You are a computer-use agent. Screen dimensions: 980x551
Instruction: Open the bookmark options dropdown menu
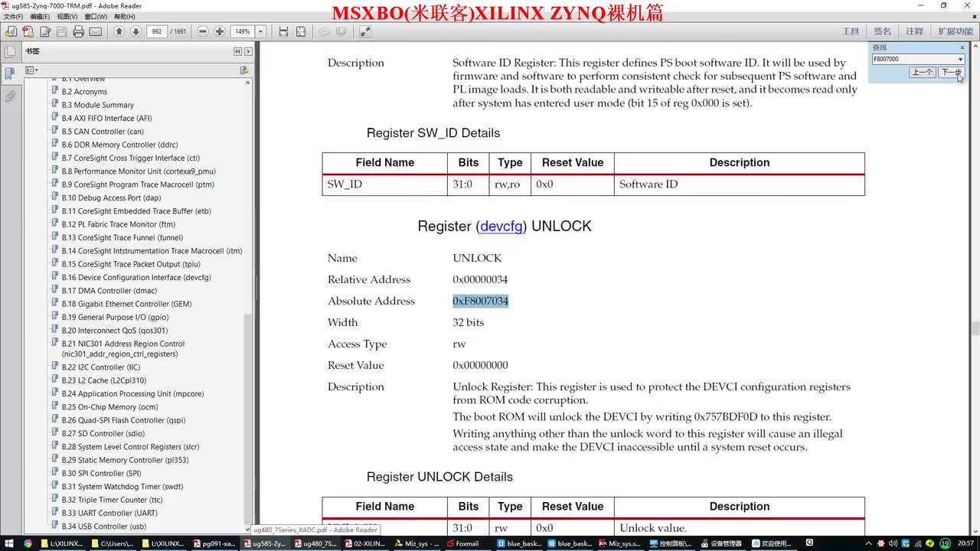[31, 70]
